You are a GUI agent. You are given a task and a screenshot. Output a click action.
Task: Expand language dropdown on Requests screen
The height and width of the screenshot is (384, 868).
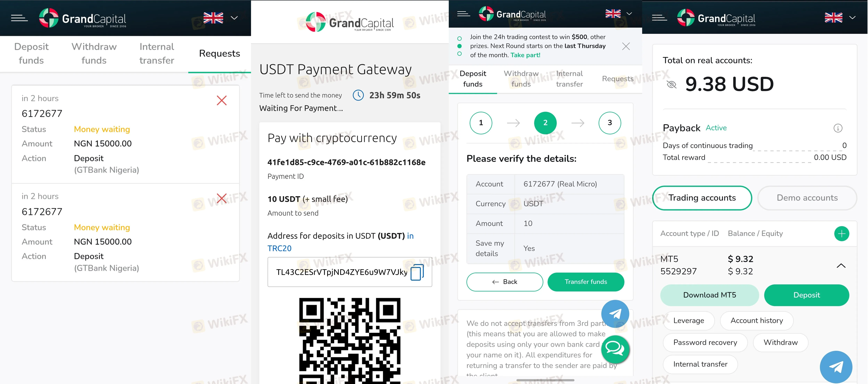[234, 18]
